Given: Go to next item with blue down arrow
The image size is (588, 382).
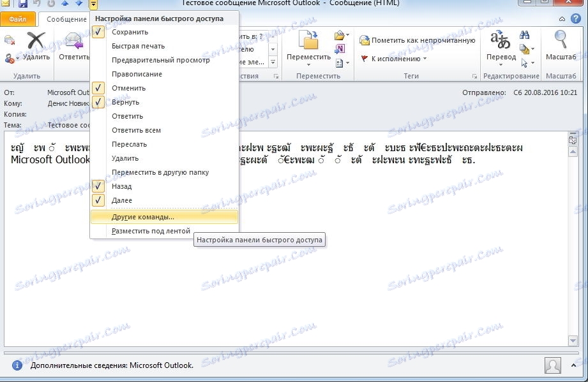Looking at the screenshot, I should (79, 4).
